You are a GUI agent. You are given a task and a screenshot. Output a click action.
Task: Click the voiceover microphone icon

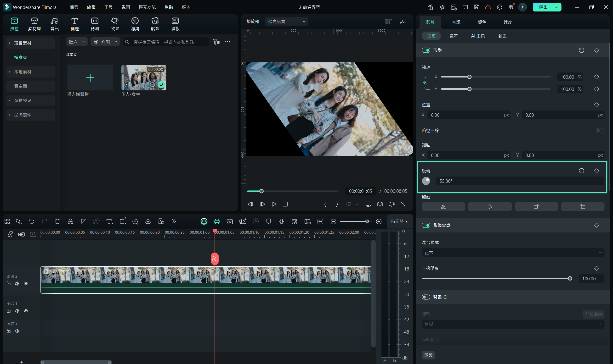pyautogui.click(x=281, y=221)
